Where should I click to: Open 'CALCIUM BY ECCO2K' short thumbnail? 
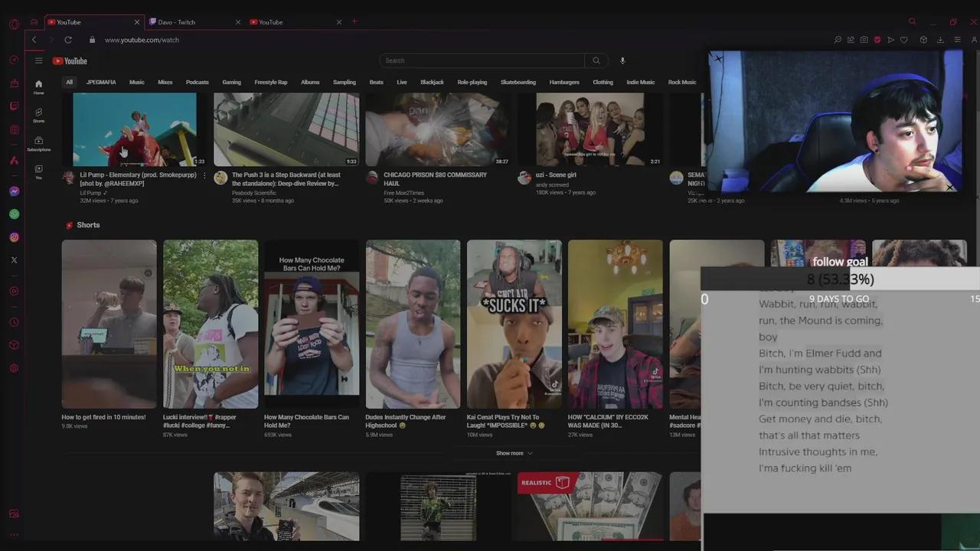coord(616,324)
